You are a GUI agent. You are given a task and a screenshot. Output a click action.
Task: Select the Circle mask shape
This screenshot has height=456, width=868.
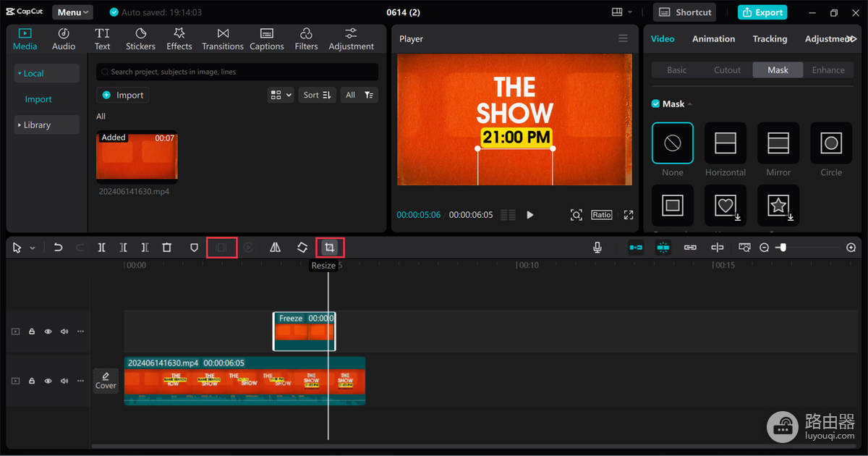[831, 143]
